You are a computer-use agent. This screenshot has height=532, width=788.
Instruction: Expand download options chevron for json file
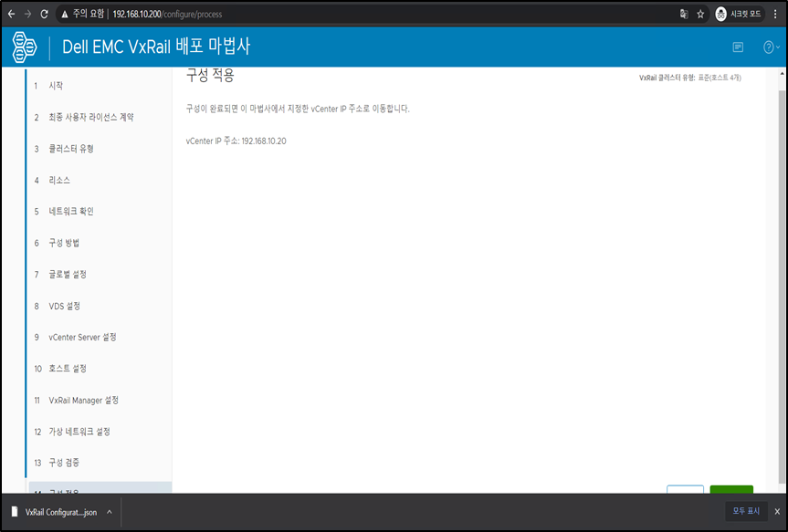[109, 513]
